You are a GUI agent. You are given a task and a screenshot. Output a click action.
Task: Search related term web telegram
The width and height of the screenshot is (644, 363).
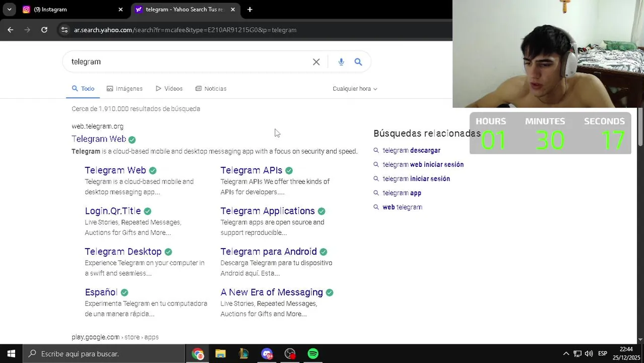coord(402,207)
